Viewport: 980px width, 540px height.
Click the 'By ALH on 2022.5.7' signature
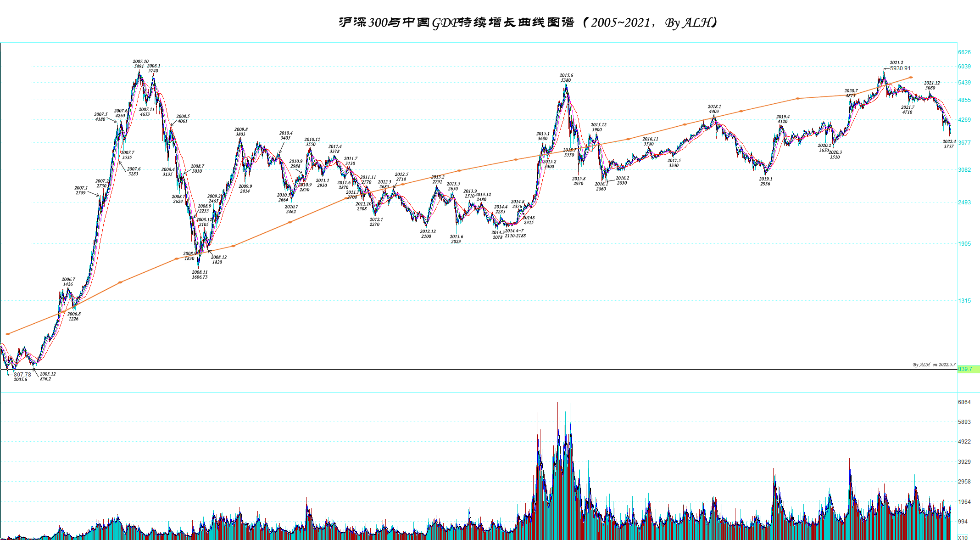pos(934,365)
